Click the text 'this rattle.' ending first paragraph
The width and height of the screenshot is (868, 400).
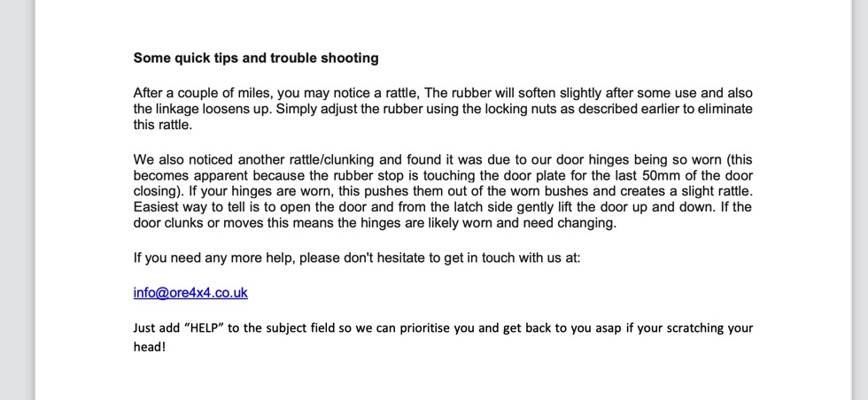point(163,125)
